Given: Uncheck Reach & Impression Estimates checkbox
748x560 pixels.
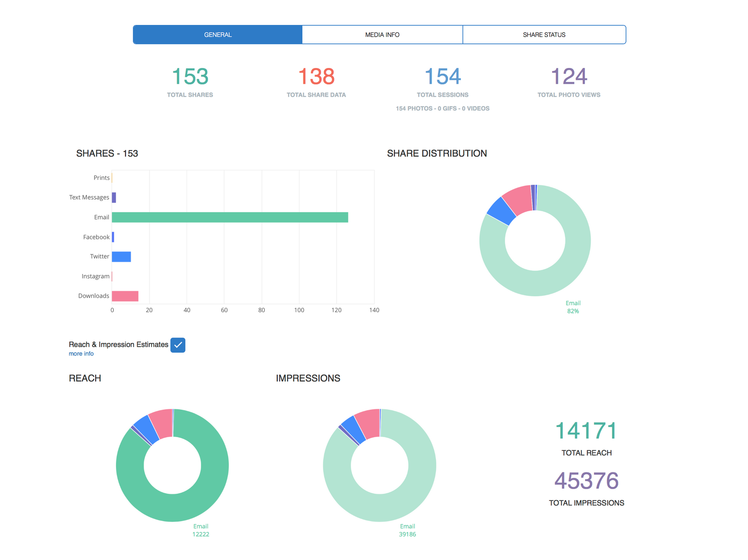Looking at the screenshot, I should click(x=178, y=345).
